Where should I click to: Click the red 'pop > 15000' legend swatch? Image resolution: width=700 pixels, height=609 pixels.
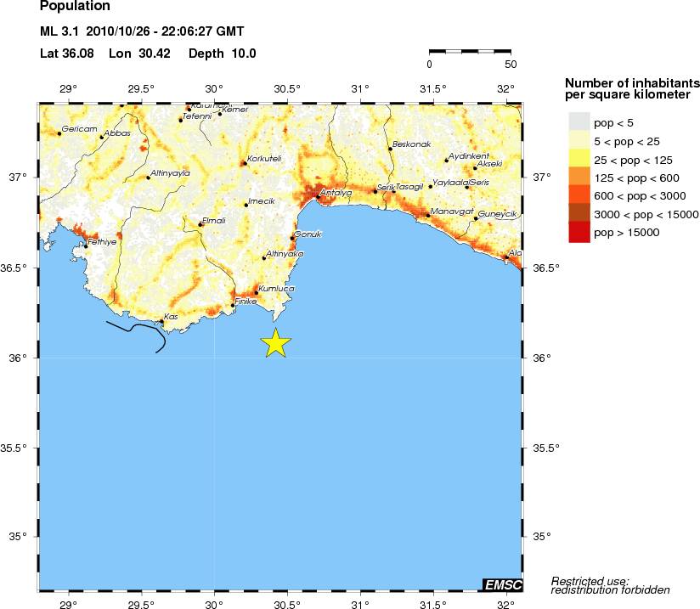point(579,232)
